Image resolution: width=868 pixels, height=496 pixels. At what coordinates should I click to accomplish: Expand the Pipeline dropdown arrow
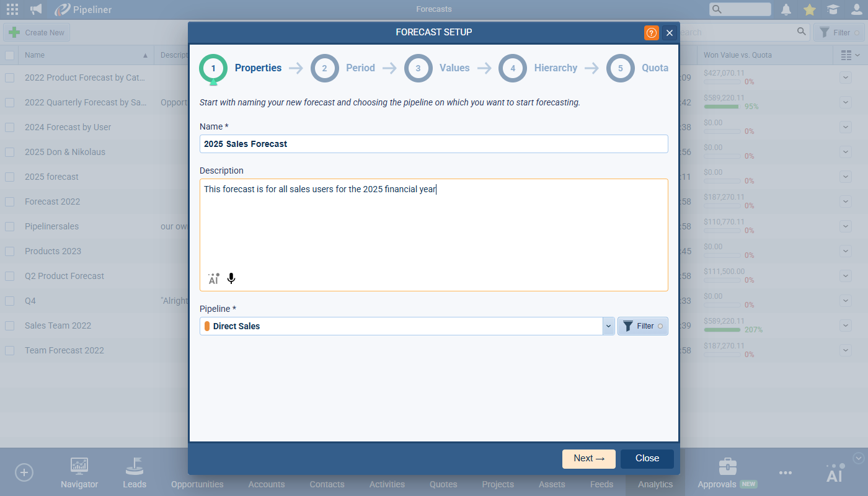click(608, 326)
